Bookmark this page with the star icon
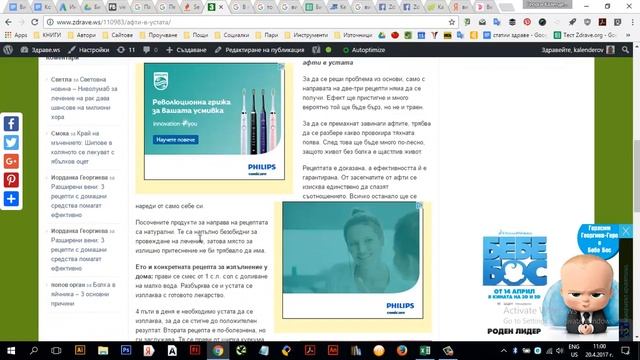The height and width of the screenshot is (360, 640). [452, 22]
